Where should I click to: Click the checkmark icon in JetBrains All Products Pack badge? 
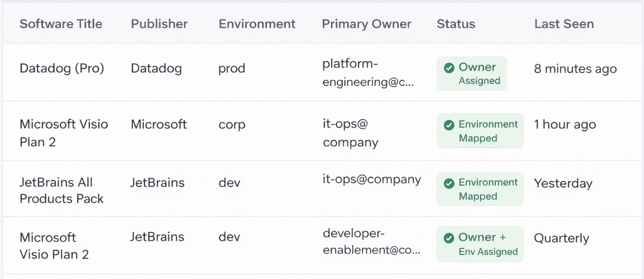[449, 183]
